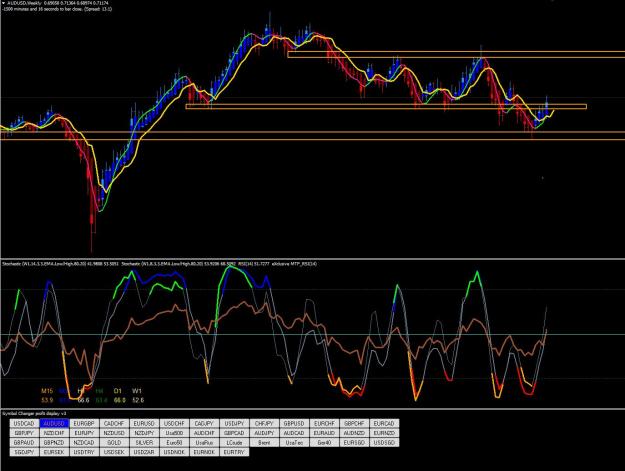Switch chart to CHFJPY symbol
The width and height of the screenshot is (625, 471).
click(x=264, y=423)
